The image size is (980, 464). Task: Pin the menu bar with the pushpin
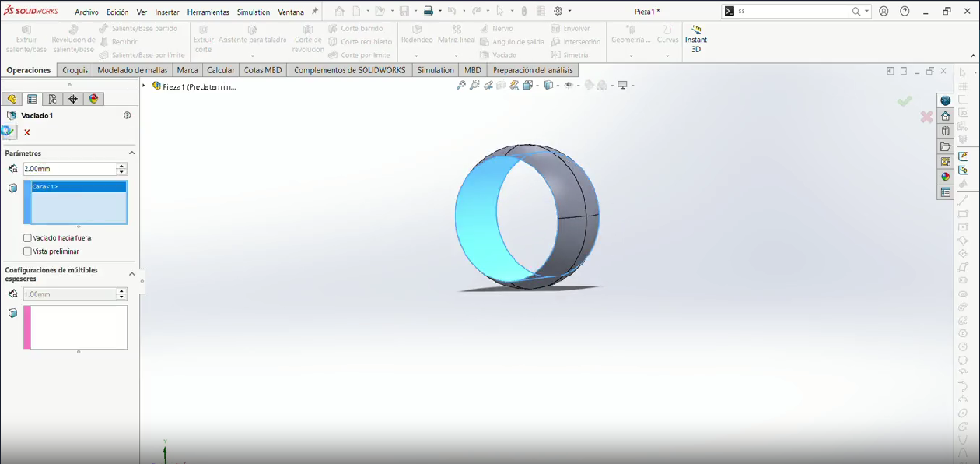point(314,12)
